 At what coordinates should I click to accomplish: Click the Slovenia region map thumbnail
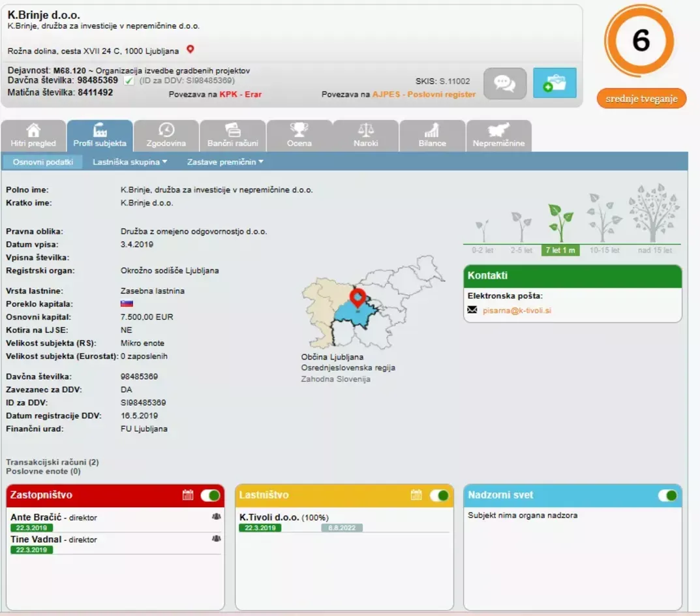(373, 302)
